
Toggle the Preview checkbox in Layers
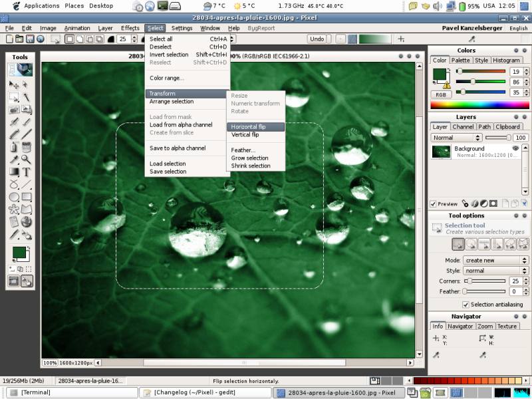click(x=434, y=204)
